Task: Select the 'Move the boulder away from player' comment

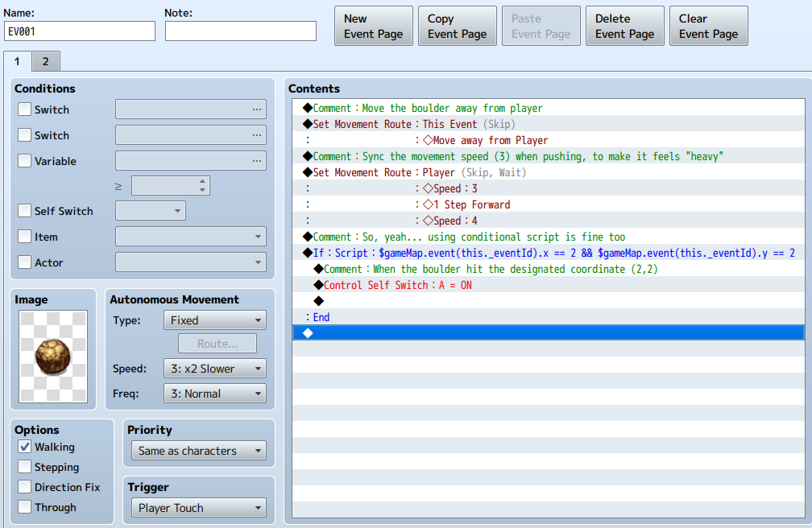Action: [549, 108]
